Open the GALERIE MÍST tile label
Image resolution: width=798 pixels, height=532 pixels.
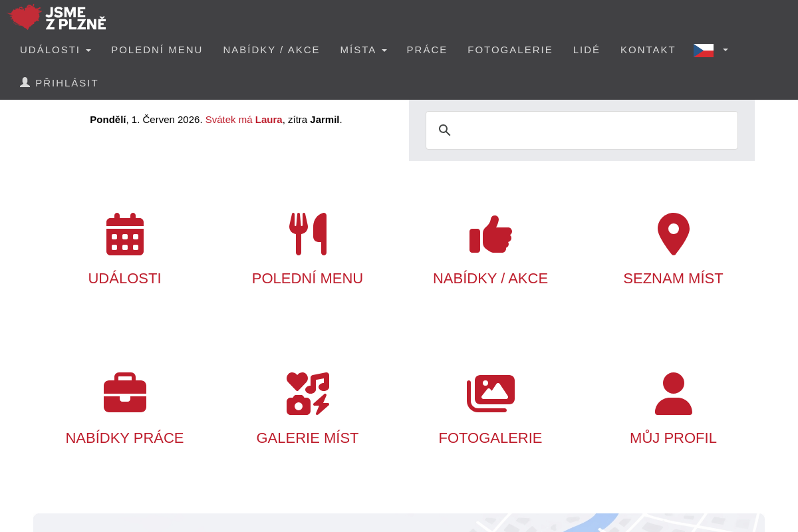[x=308, y=438]
